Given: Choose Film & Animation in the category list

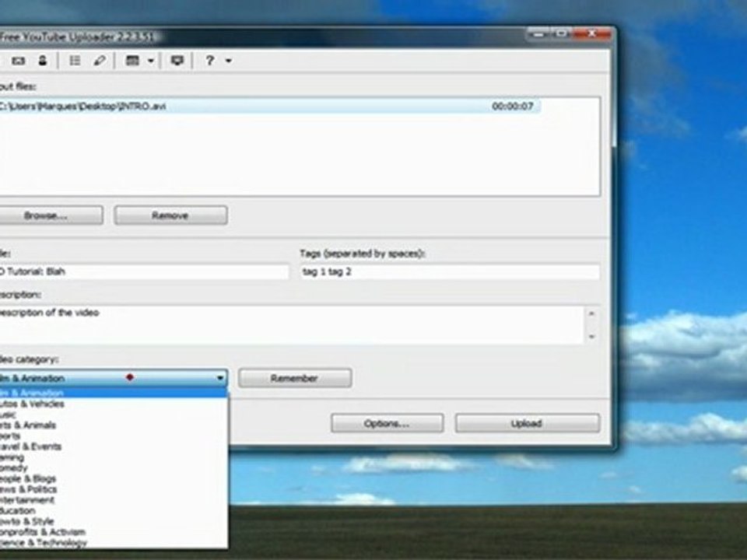Looking at the screenshot, I should tap(114, 393).
